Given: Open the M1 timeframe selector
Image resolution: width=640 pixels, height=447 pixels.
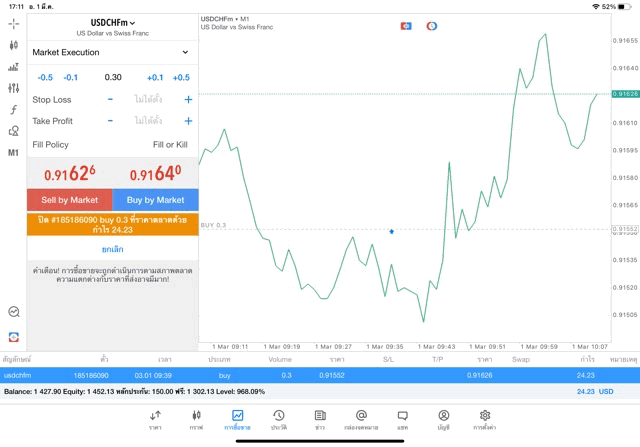Looking at the screenshot, I should (13, 153).
